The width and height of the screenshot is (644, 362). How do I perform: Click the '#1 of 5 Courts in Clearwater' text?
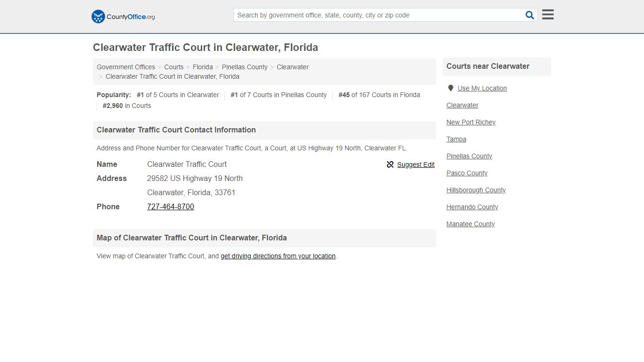click(178, 95)
